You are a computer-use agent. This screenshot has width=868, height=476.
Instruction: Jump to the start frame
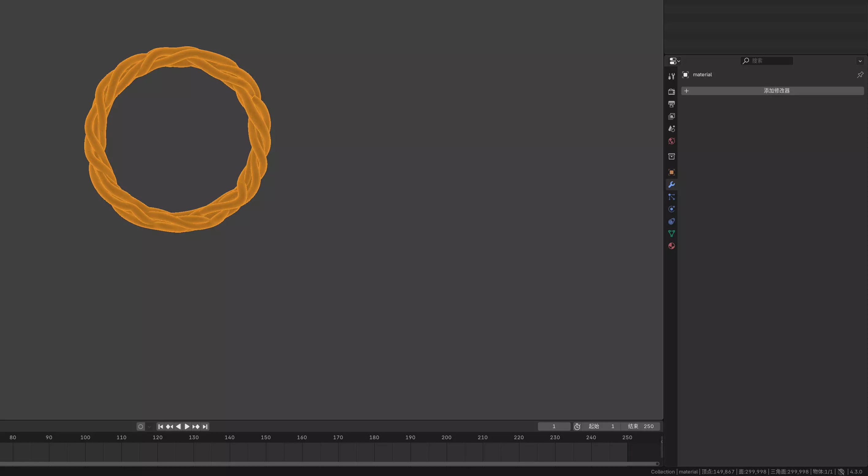click(x=161, y=426)
